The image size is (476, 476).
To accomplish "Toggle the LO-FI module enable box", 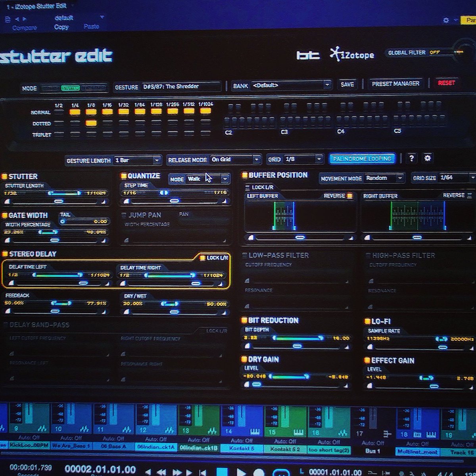I will (367, 321).
